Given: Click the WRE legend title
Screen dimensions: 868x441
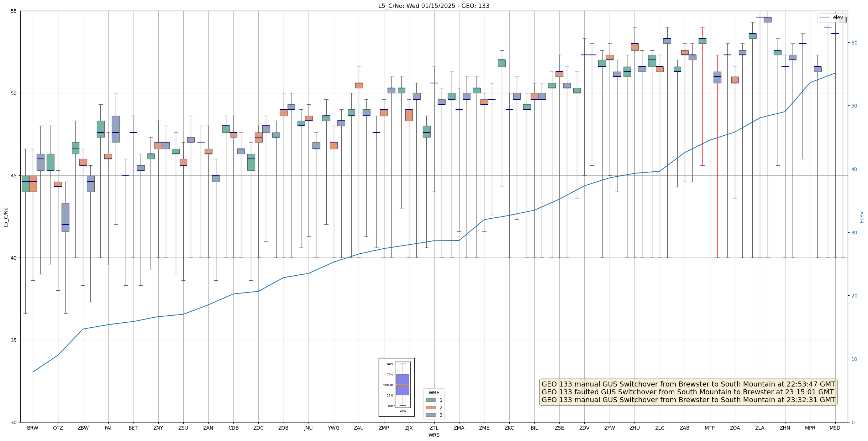Looking at the screenshot, I should [434, 393].
